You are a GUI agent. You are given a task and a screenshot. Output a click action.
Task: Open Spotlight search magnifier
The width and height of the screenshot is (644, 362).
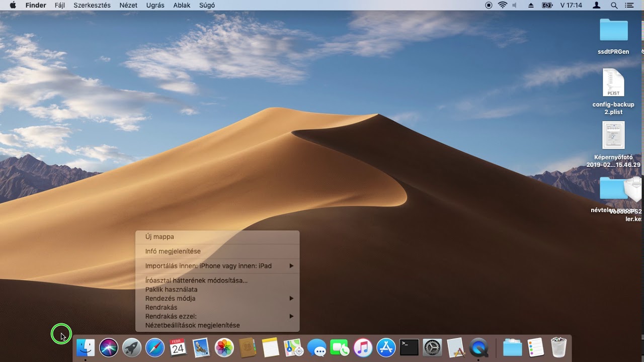point(614,5)
